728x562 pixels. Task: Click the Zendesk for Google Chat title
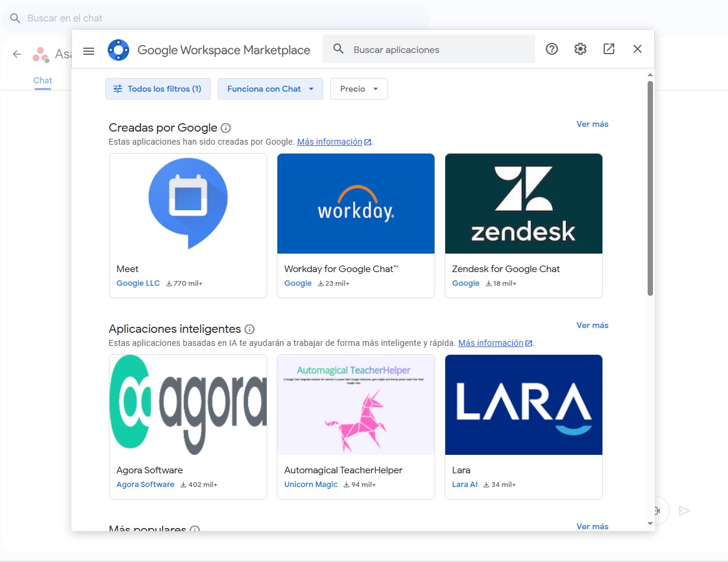(506, 269)
